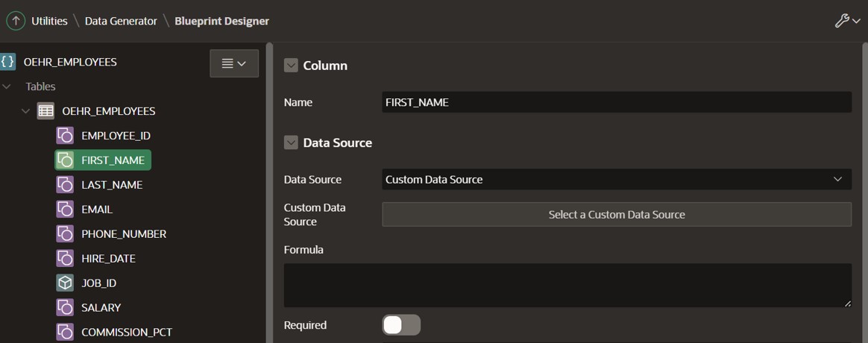The image size is (868, 343).
Task: Click Blueprint Designer breadcrumb
Action: tap(222, 21)
